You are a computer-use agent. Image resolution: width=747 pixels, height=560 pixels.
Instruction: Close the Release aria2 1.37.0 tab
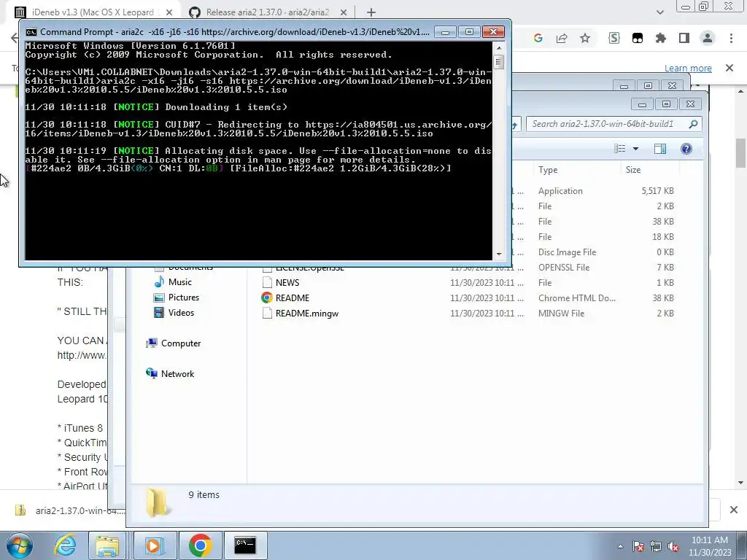344,12
